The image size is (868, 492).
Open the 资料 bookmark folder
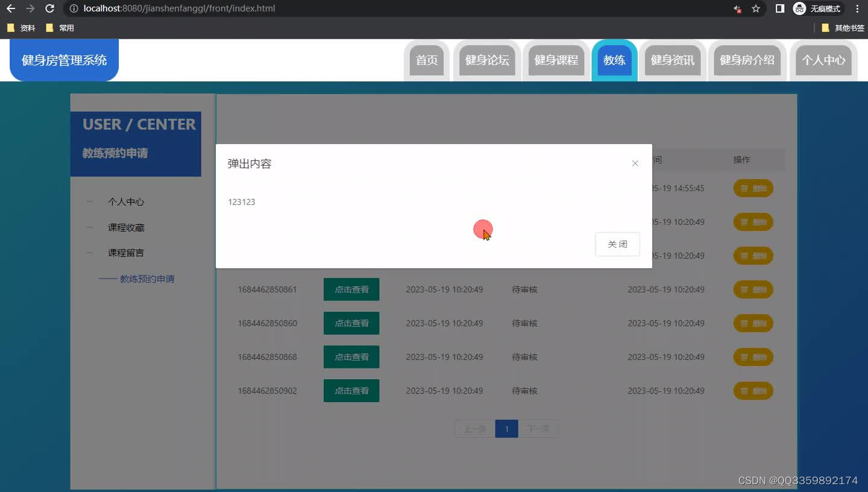[21, 28]
